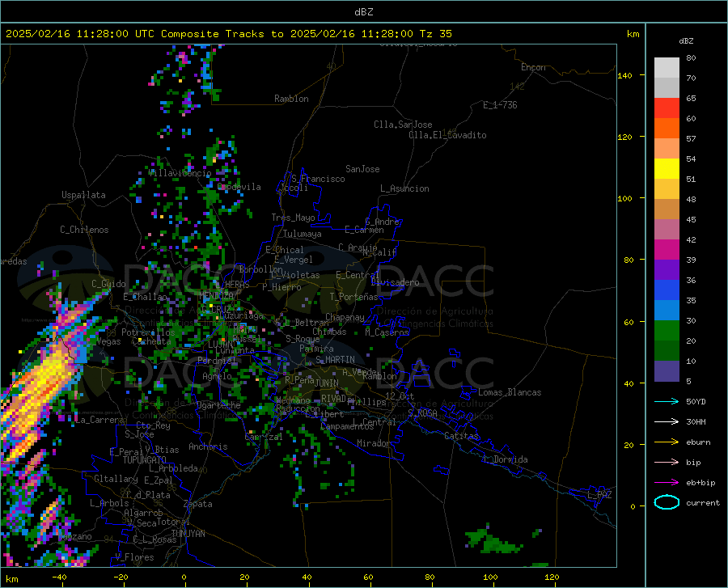
Task: Pick the bright yellow swatch between 51 and 54
Action: click(667, 169)
